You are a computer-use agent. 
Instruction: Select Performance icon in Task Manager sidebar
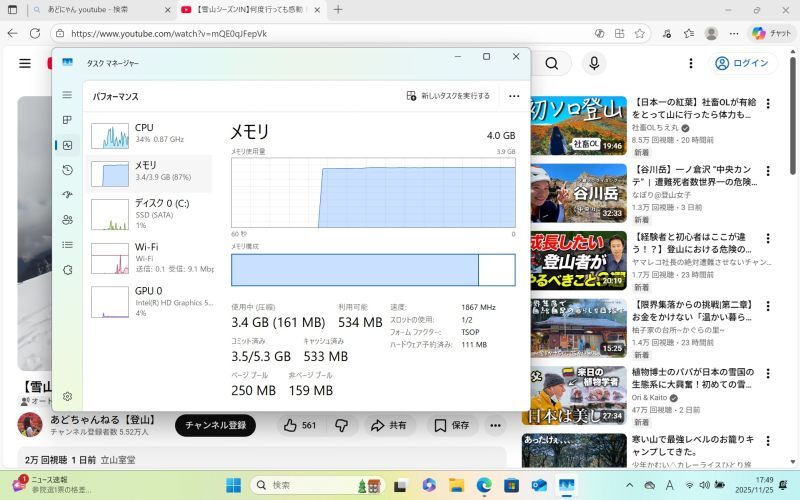tap(67, 145)
